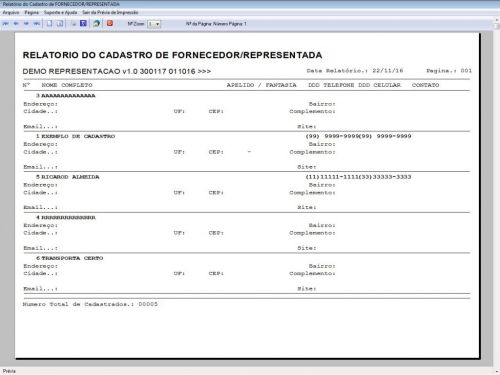This screenshot has height=375, width=500.
Task: Click the Pagina.: 001 text
Action: (449, 71)
